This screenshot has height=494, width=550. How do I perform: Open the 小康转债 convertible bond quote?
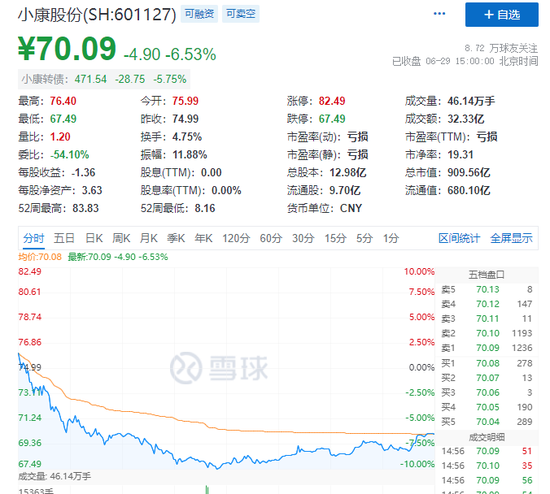point(104,79)
